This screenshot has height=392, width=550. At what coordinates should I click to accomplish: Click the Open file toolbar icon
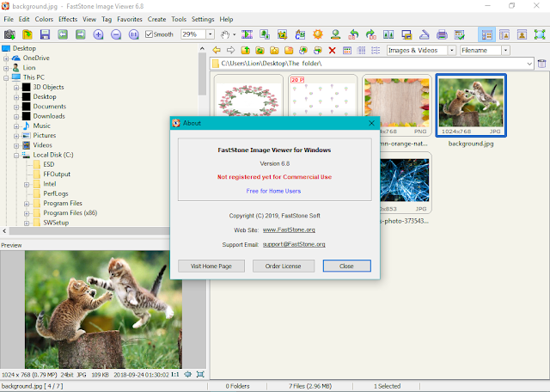[x=27, y=34]
